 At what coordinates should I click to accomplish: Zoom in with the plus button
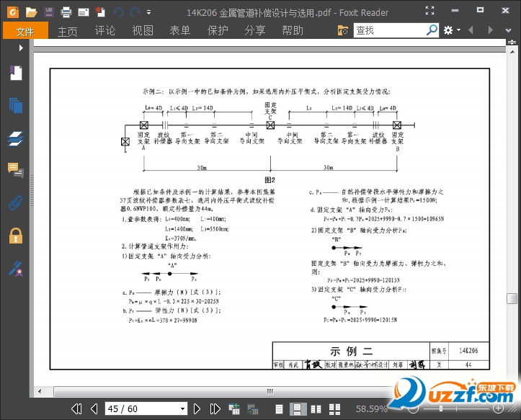click(498, 408)
